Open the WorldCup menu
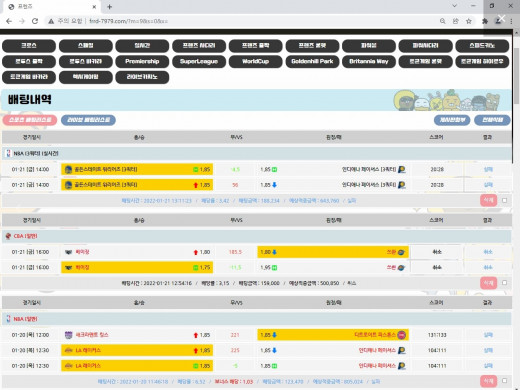The image size is (520, 390). (x=256, y=61)
